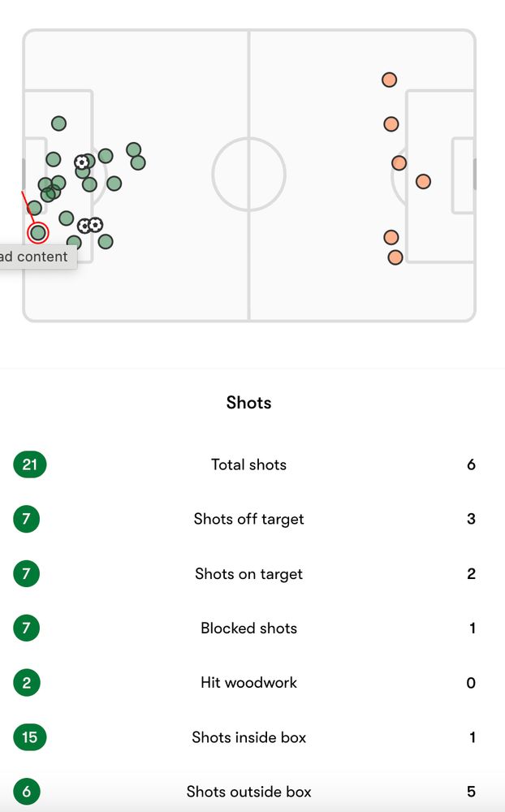
Task: Click the lone goal ball icon near the penalty arc
Action: 81,162
